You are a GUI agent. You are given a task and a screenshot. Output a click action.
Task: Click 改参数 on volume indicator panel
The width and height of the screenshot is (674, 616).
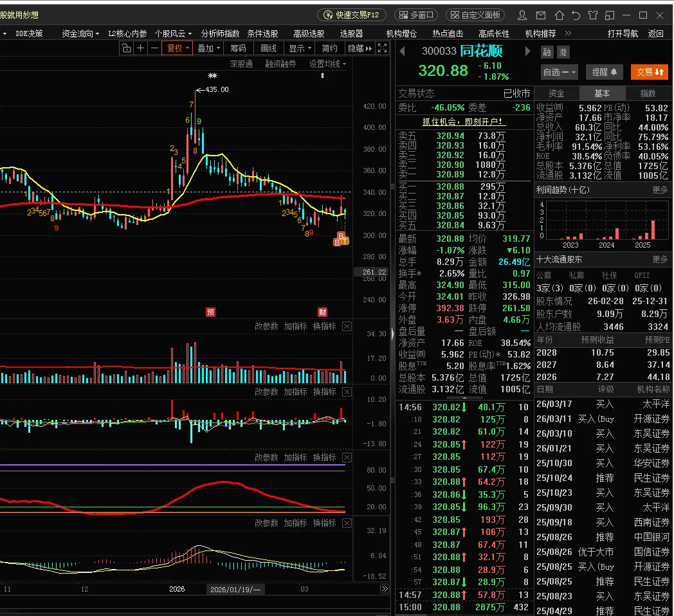tap(266, 326)
